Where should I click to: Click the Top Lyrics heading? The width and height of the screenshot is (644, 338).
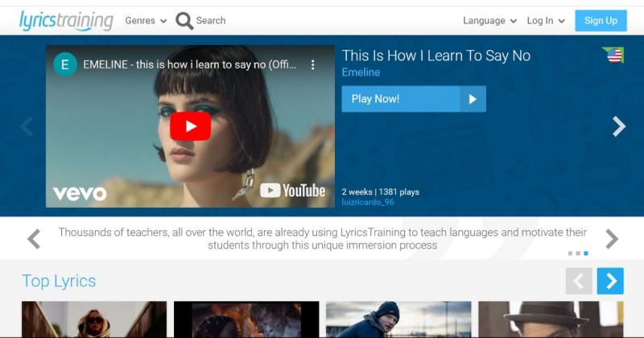pyautogui.click(x=59, y=282)
